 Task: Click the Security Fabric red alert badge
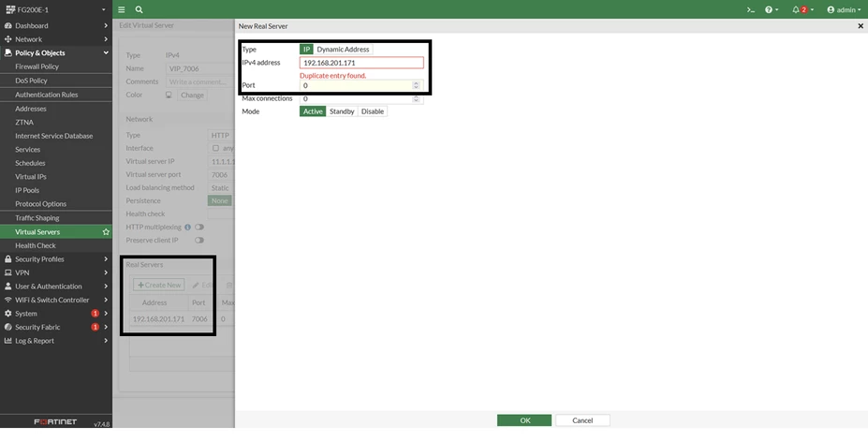[x=96, y=327]
